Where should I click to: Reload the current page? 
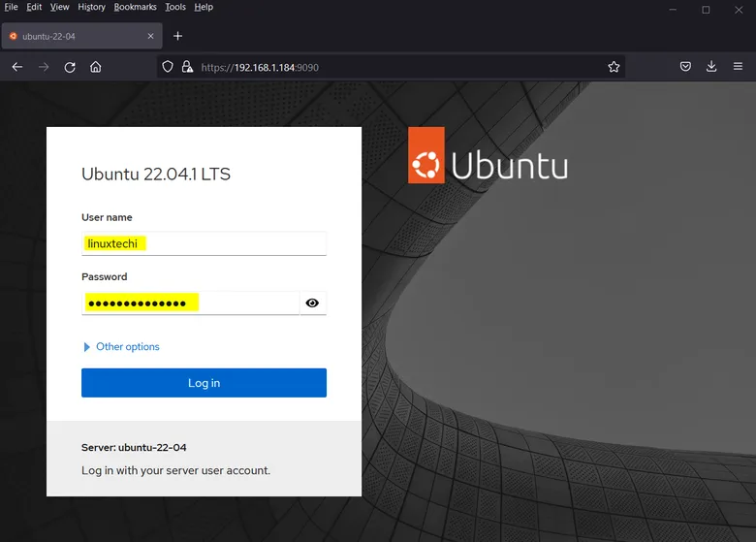pos(70,67)
